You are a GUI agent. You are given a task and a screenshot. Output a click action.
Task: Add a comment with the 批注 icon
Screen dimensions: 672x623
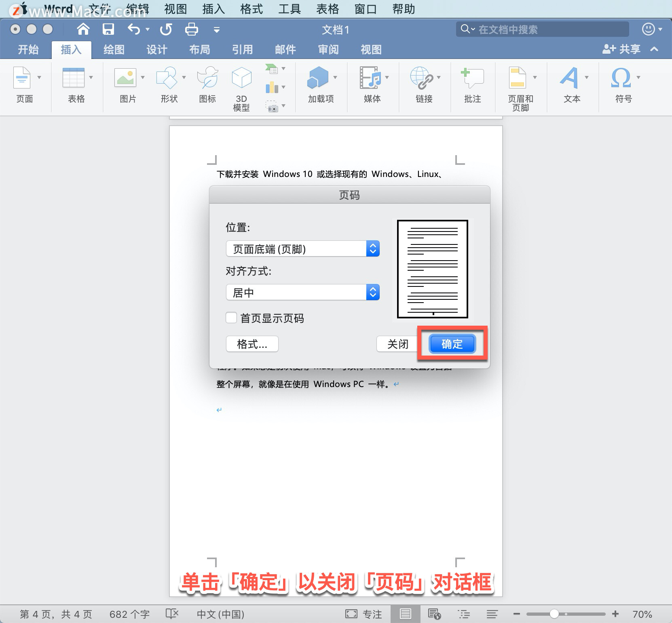[x=472, y=78]
